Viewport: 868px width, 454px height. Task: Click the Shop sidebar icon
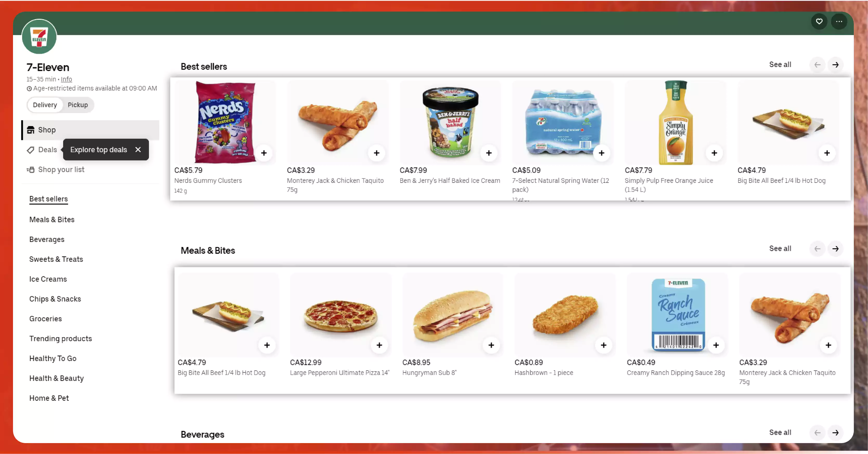point(30,129)
